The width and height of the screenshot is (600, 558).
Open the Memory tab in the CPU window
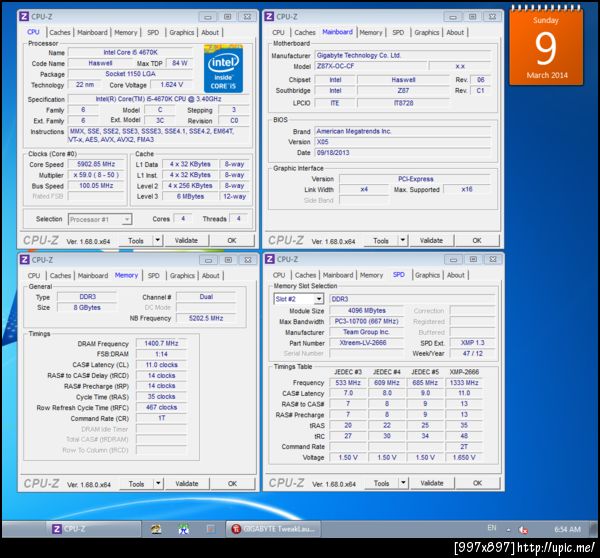(x=126, y=33)
